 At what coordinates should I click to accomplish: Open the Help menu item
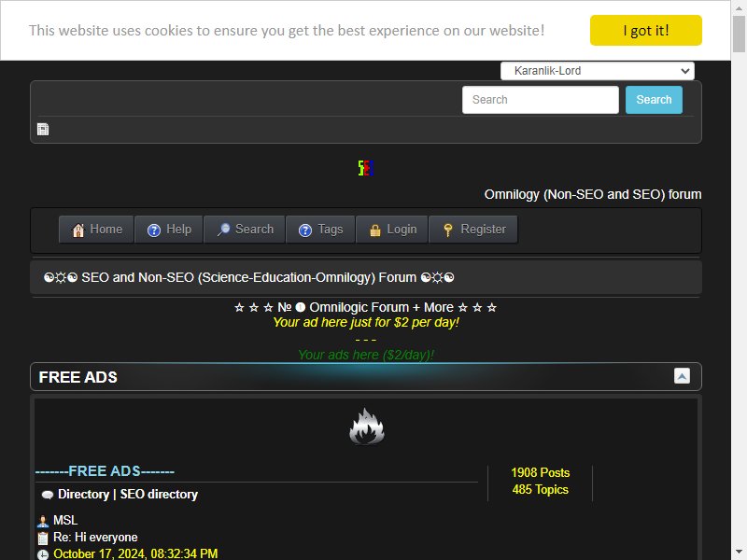[x=169, y=230]
